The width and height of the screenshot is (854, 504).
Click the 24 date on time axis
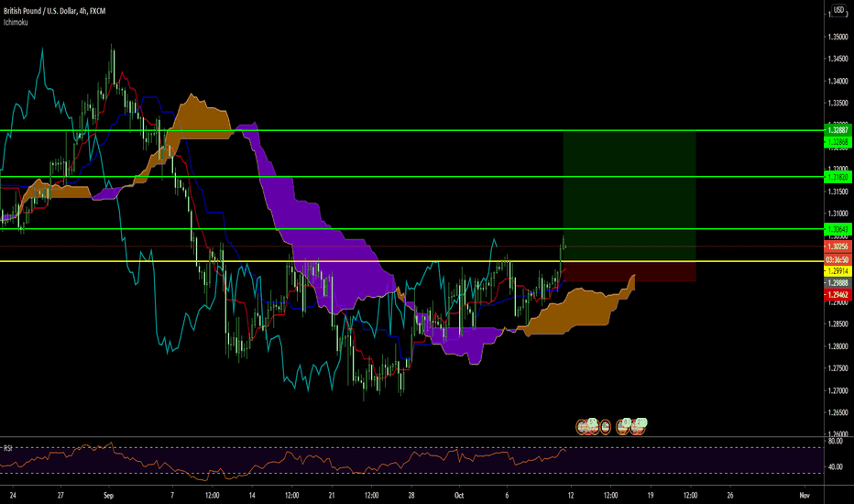(x=13, y=495)
